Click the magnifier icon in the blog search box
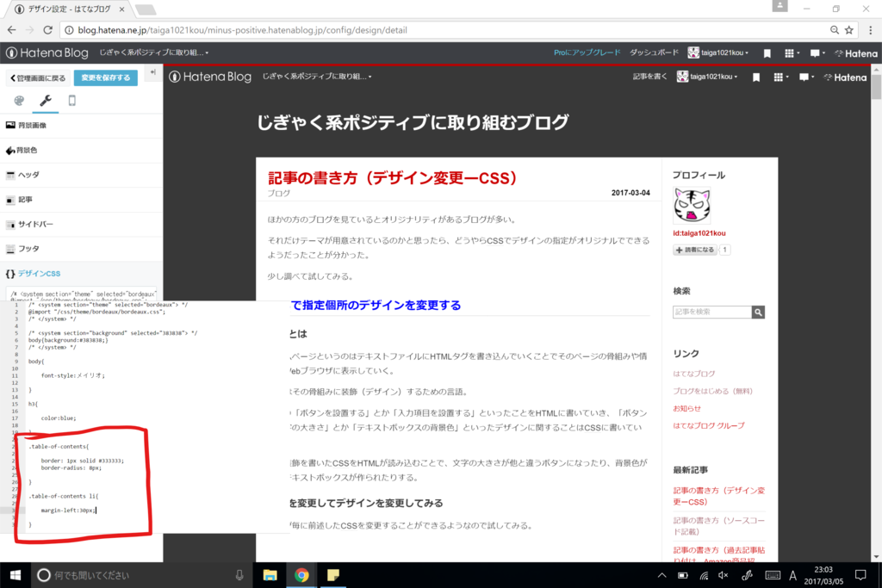 [x=758, y=312]
